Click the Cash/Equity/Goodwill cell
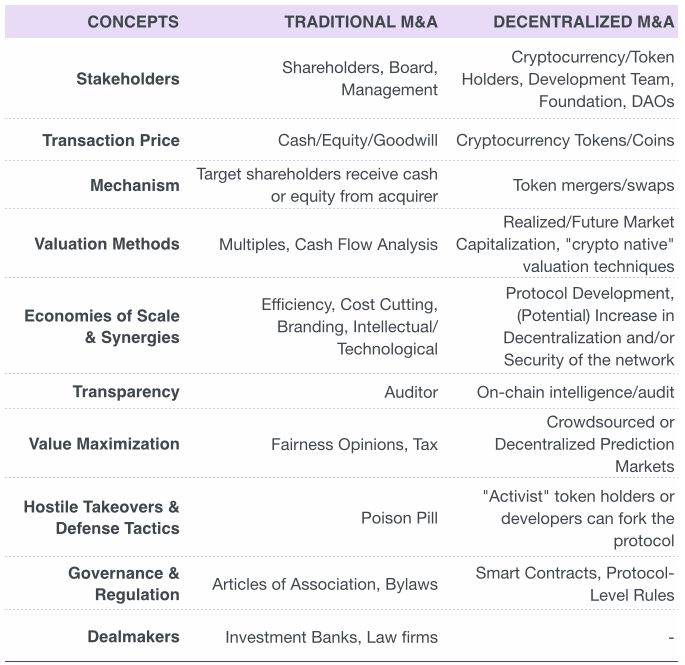The width and height of the screenshot is (685, 665). [x=358, y=141]
